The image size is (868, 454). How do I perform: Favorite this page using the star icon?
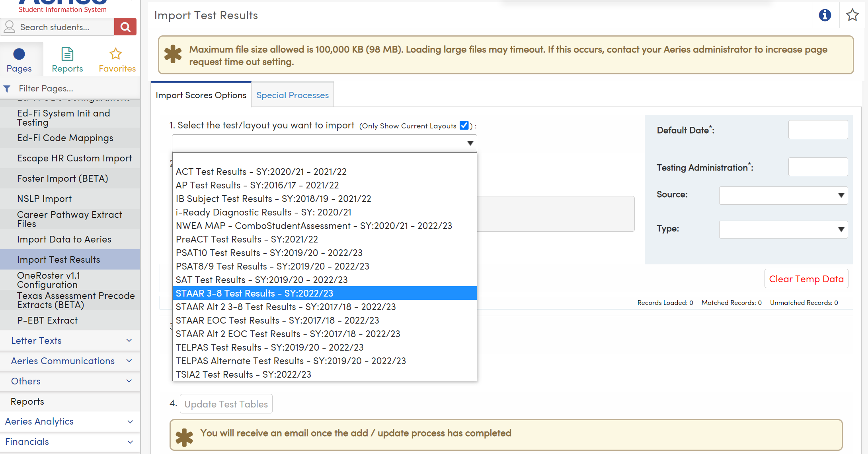852,15
